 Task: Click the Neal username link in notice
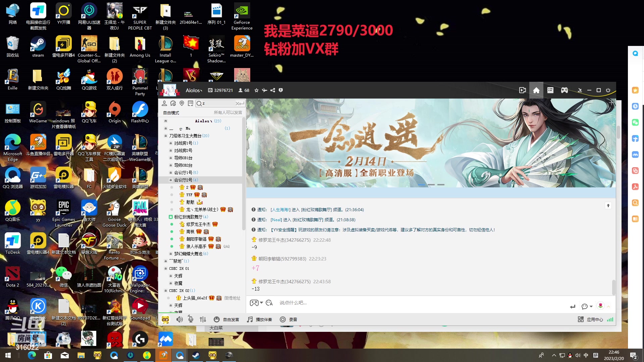tap(276, 220)
